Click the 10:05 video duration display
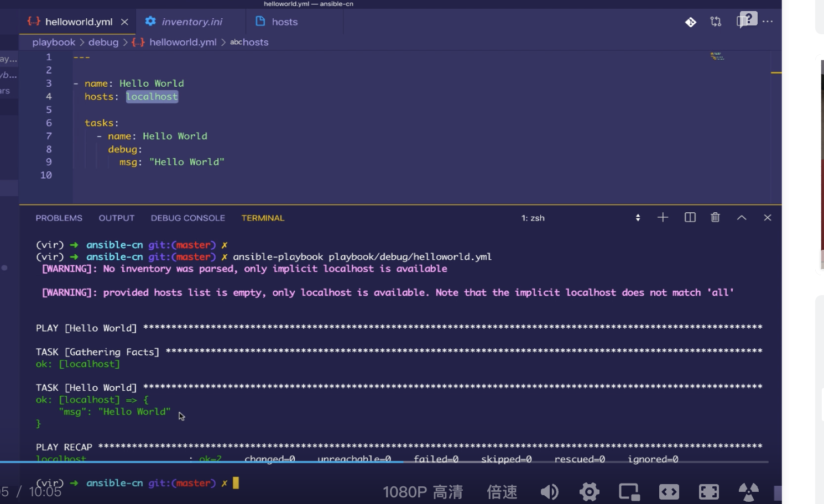 [45, 492]
